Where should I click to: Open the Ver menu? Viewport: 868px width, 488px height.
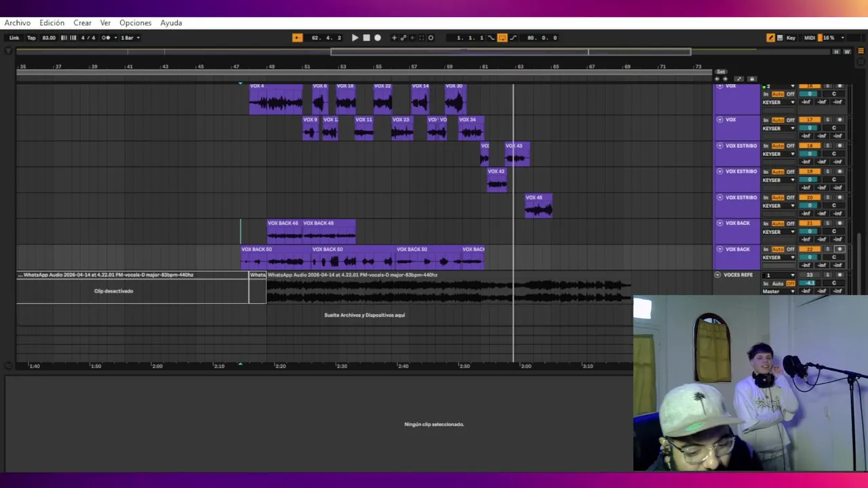[x=105, y=22]
